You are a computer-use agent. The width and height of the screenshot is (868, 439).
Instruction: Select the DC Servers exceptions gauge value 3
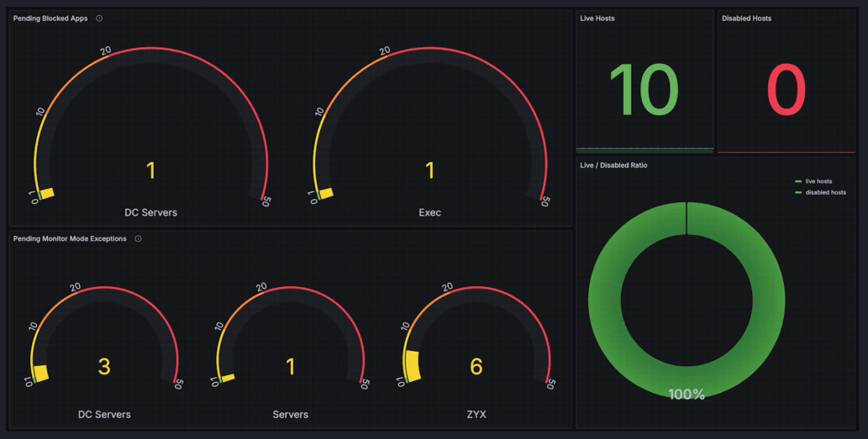(104, 367)
